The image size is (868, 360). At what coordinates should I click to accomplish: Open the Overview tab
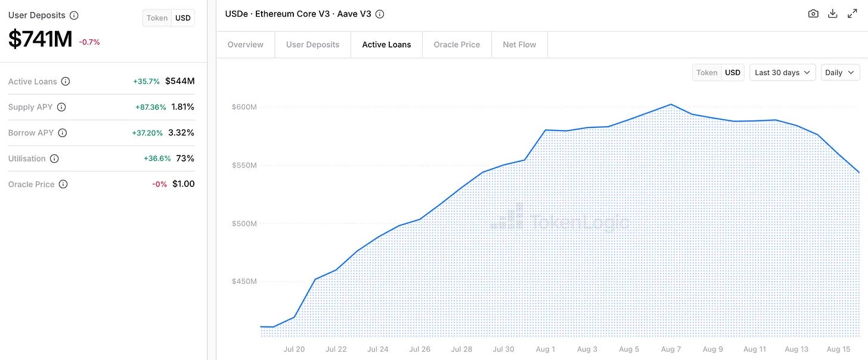pos(246,45)
